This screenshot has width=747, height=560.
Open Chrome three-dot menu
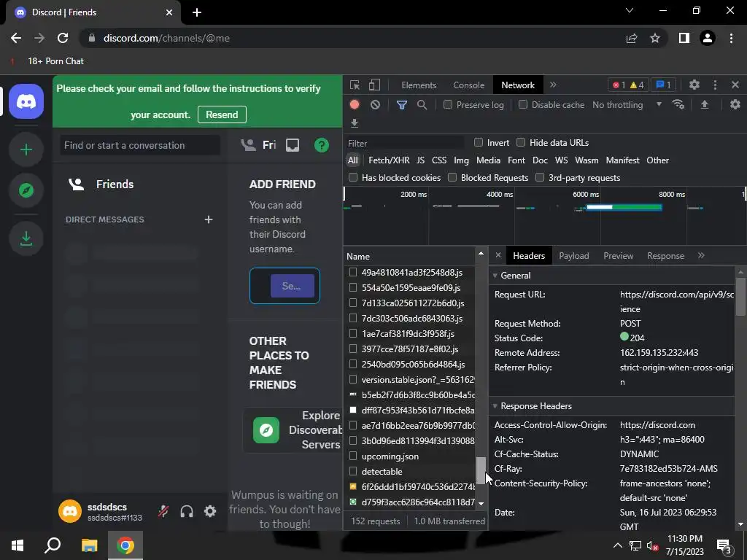[x=731, y=38]
